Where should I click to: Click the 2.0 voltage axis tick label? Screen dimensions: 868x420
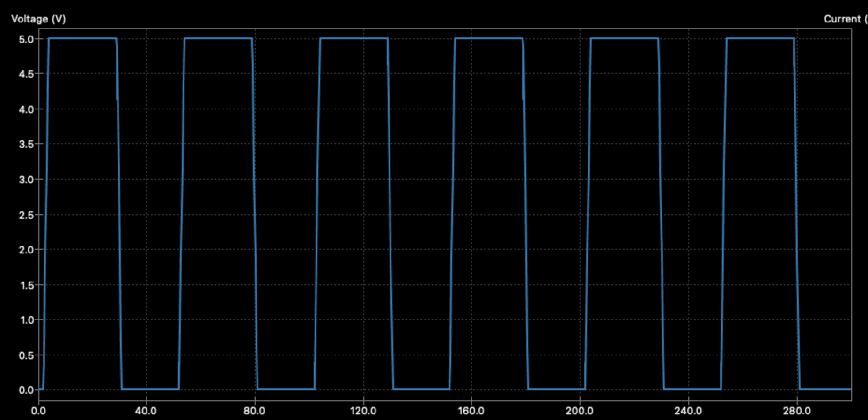(26, 250)
